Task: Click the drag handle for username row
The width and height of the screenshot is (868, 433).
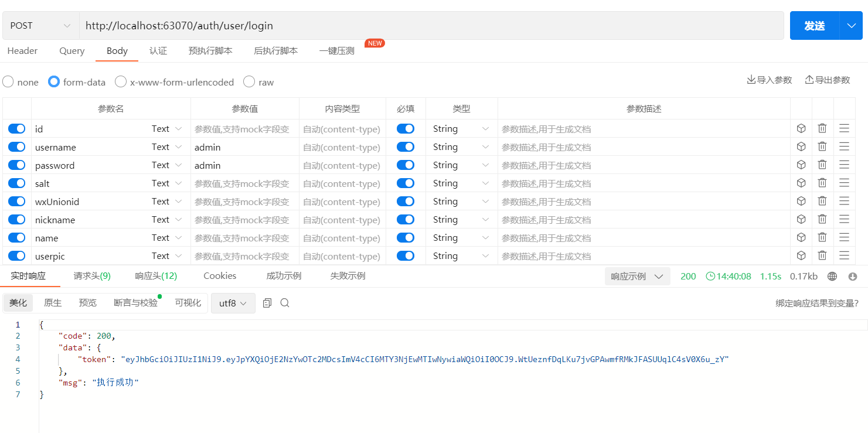Action: pos(844,147)
